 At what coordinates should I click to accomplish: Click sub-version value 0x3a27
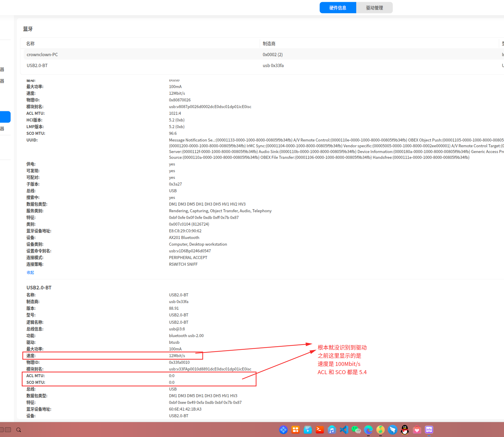point(175,184)
